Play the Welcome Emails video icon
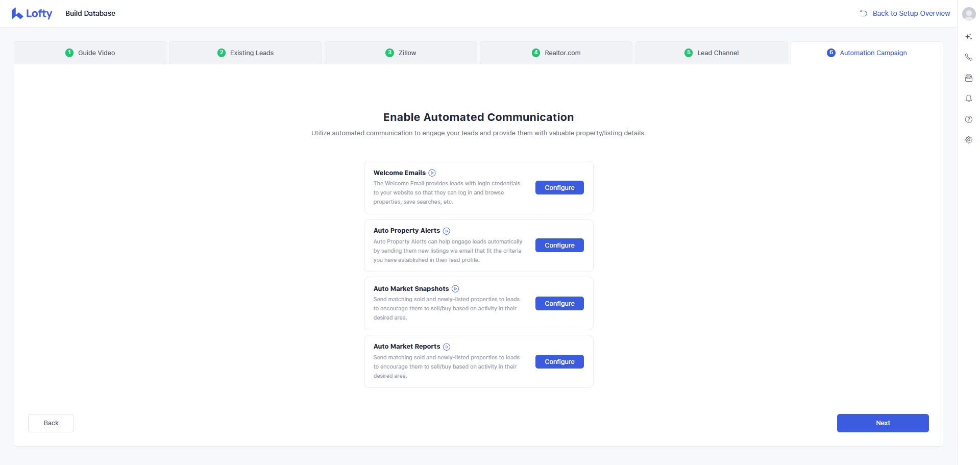This screenshot has width=980, height=465. 432,173
